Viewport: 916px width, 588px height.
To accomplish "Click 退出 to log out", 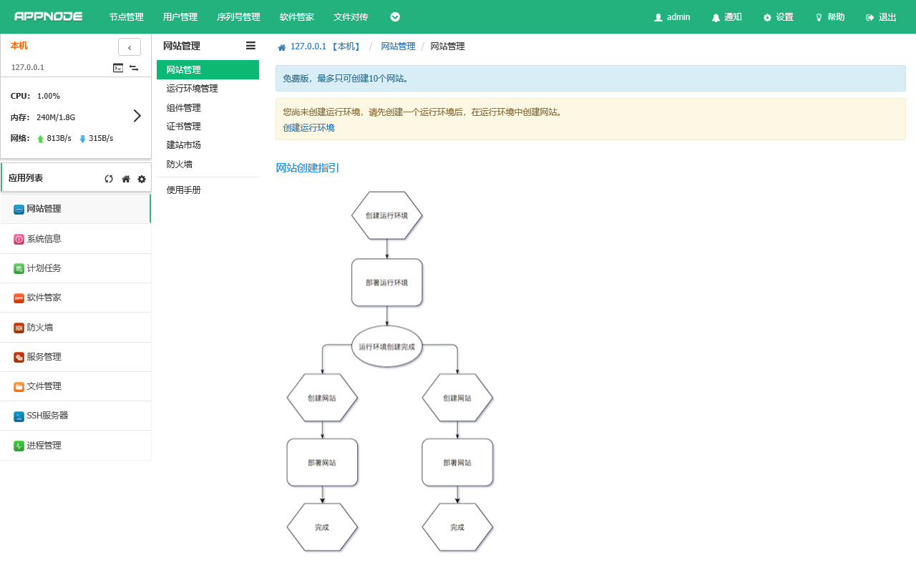I will point(881,17).
